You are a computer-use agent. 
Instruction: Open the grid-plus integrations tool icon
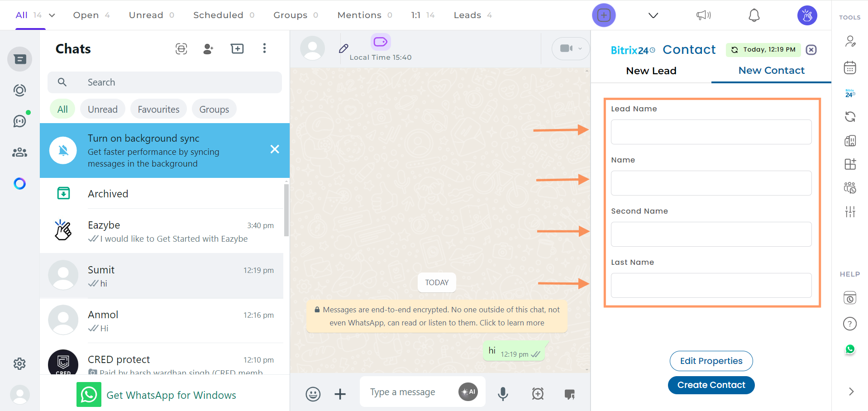850,164
